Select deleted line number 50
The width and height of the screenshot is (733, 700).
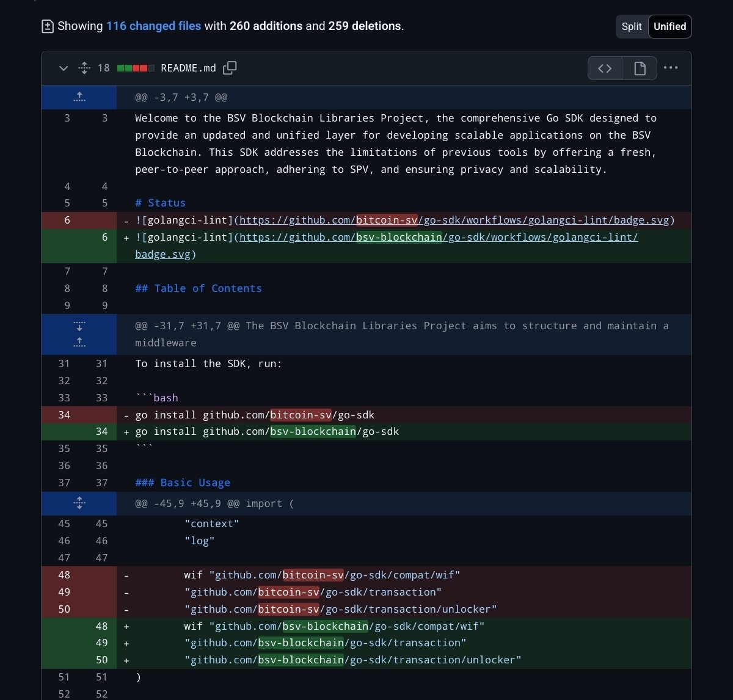64,609
